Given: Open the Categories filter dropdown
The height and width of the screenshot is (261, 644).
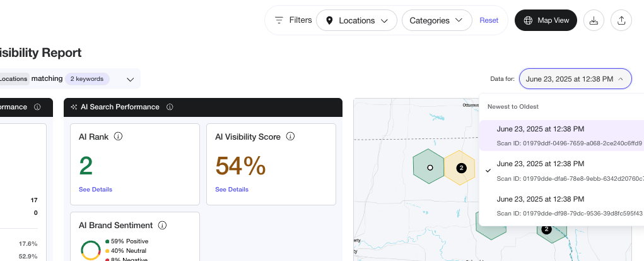Looking at the screenshot, I should [436, 20].
